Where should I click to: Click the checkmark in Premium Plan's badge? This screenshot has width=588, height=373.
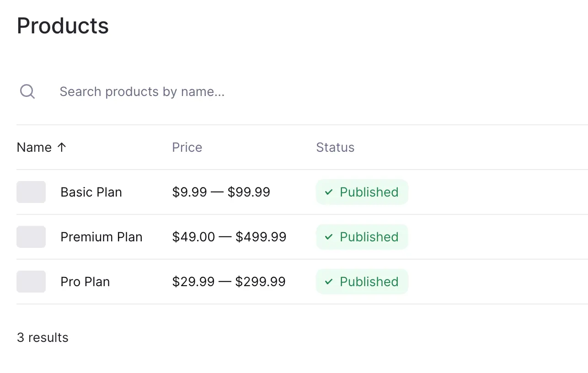coord(328,237)
